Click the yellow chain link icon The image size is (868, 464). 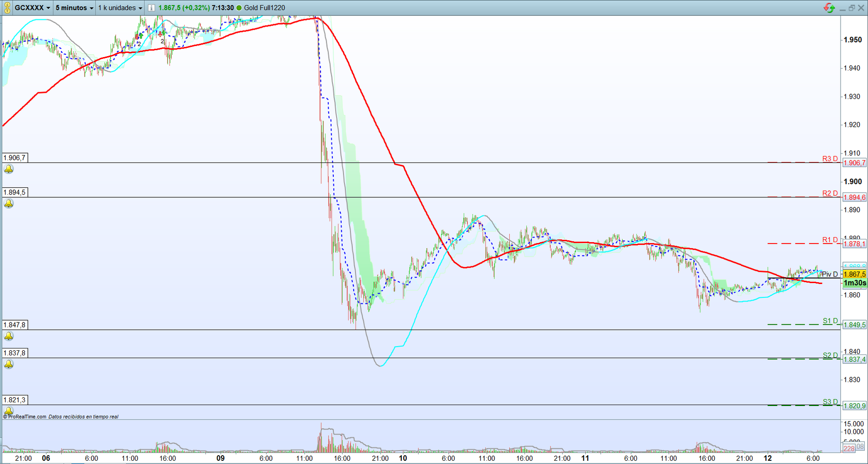coord(7,8)
